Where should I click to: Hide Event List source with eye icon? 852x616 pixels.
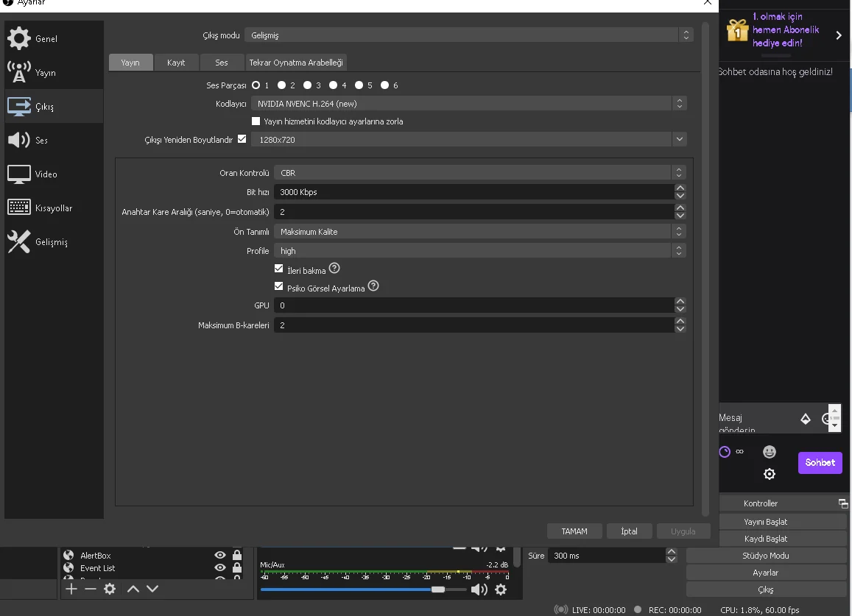point(220,567)
